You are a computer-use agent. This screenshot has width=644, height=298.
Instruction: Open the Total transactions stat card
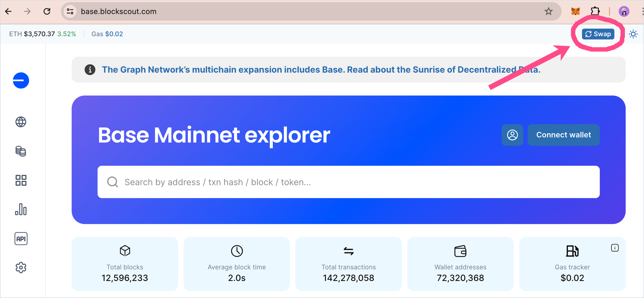(348, 264)
